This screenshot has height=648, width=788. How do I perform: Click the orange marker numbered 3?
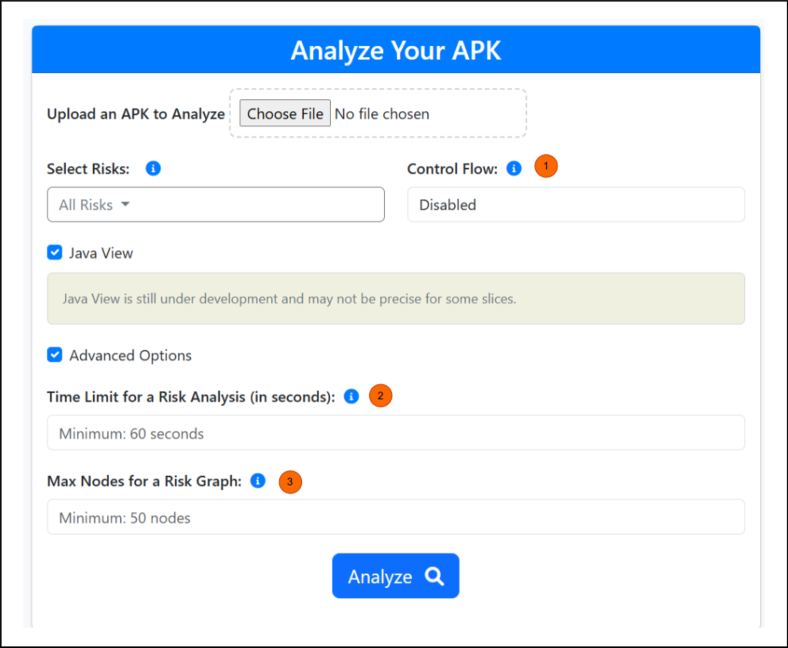click(289, 481)
